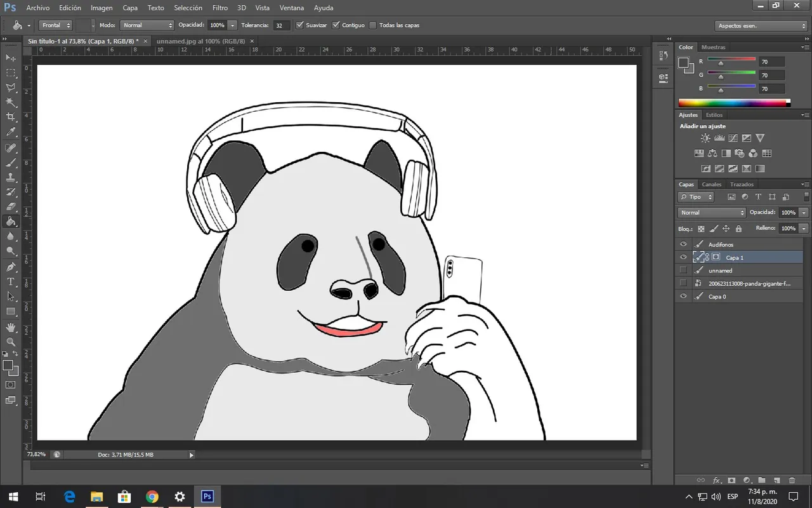Open the tool preset picker arrow
Viewport: 812px width, 508px height.
tap(29, 26)
